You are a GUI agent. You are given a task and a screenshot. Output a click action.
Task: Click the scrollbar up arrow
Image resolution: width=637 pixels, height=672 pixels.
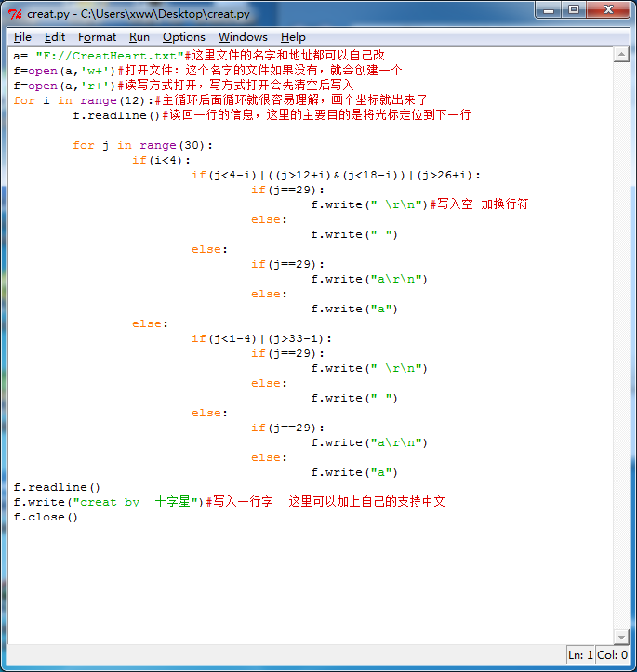[x=621, y=55]
